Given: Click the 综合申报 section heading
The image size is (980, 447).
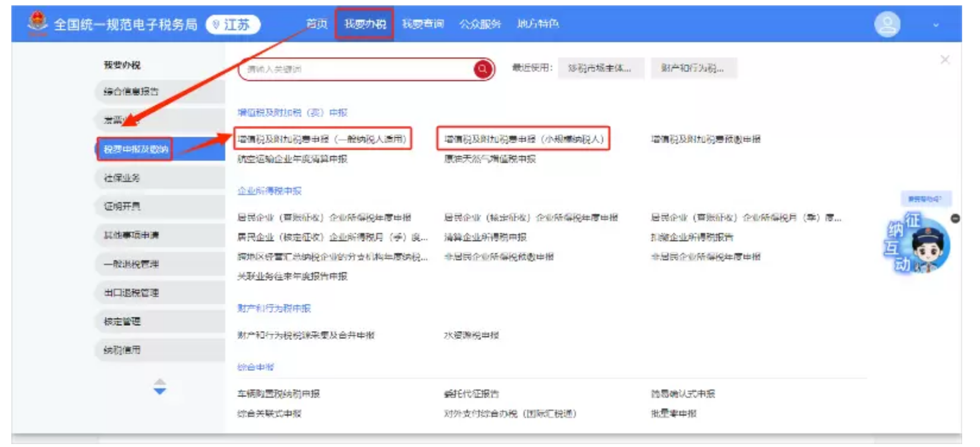Looking at the screenshot, I should (256, 367).
